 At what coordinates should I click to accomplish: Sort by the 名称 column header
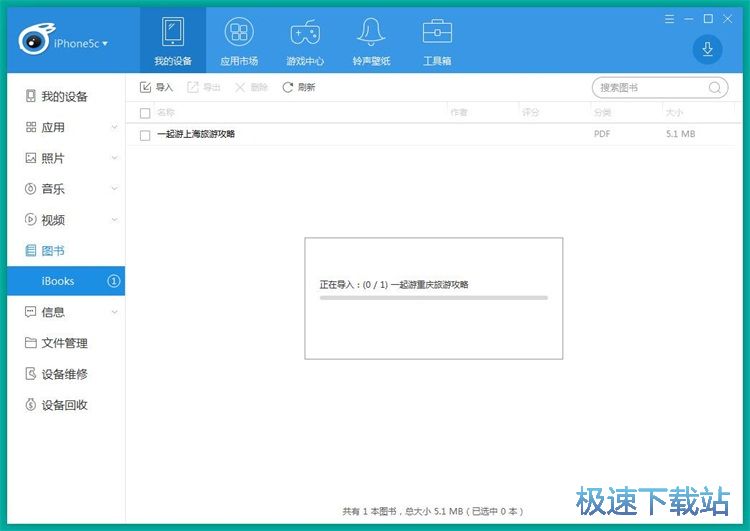pyautogui.click(x=166, y=112)
